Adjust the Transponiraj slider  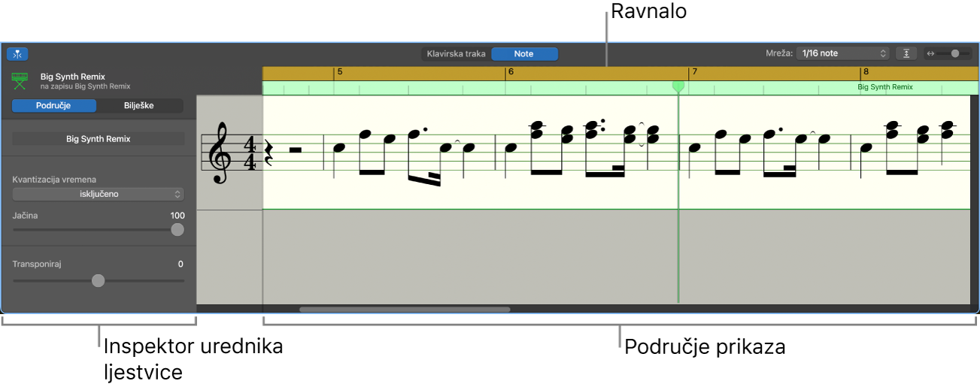[x=99, y=280]
